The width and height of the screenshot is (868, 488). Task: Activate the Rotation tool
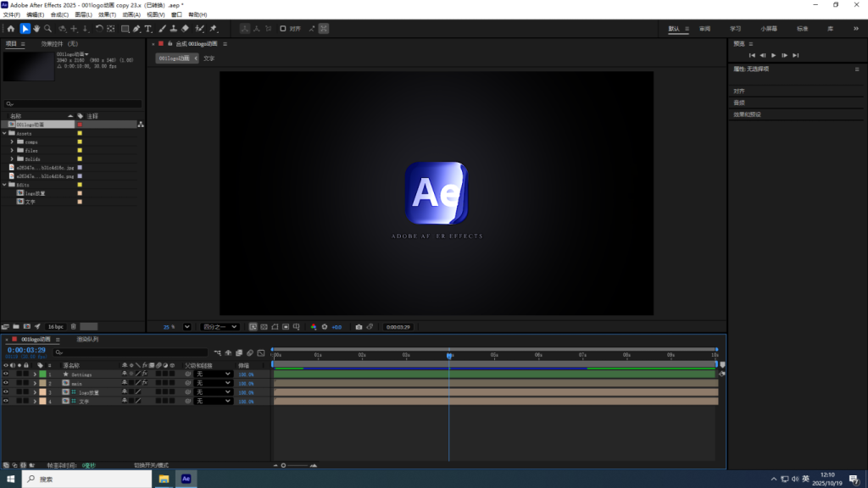99,29
